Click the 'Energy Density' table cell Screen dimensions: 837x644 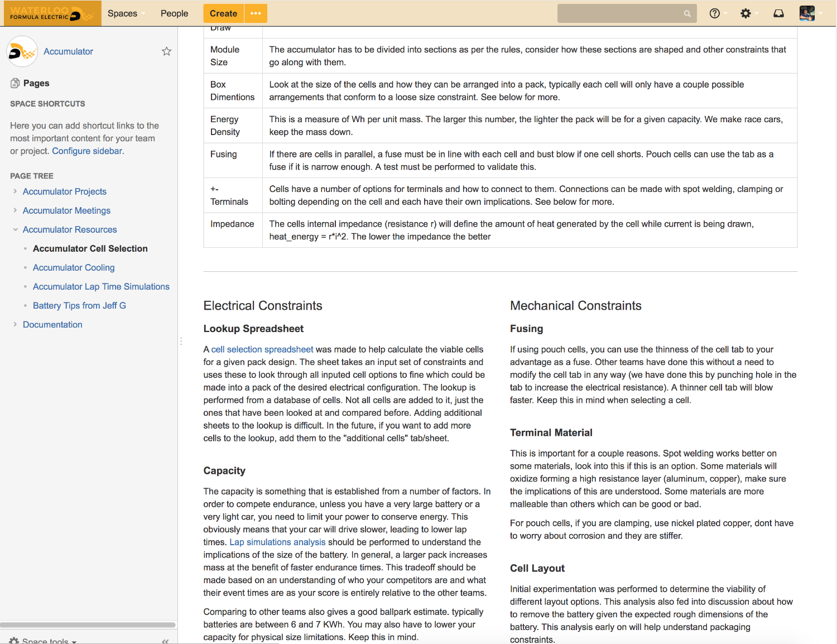pos(233,126)
